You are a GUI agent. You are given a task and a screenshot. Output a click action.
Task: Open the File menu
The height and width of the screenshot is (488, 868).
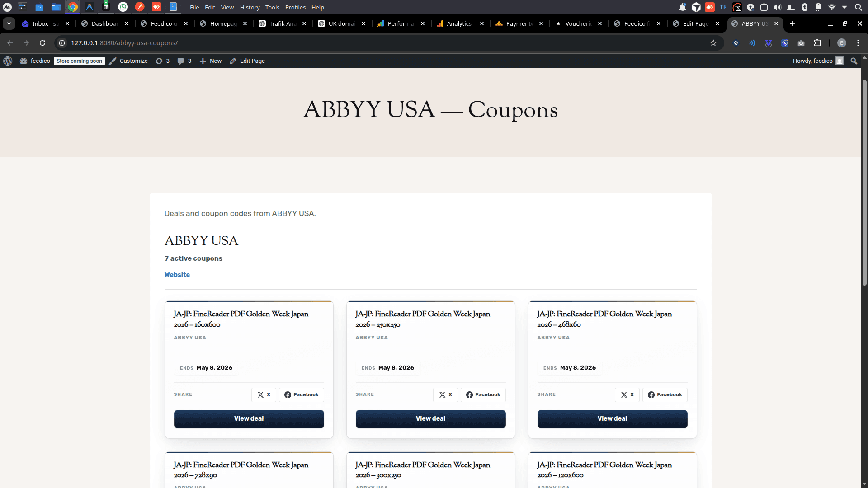[194, 7]
